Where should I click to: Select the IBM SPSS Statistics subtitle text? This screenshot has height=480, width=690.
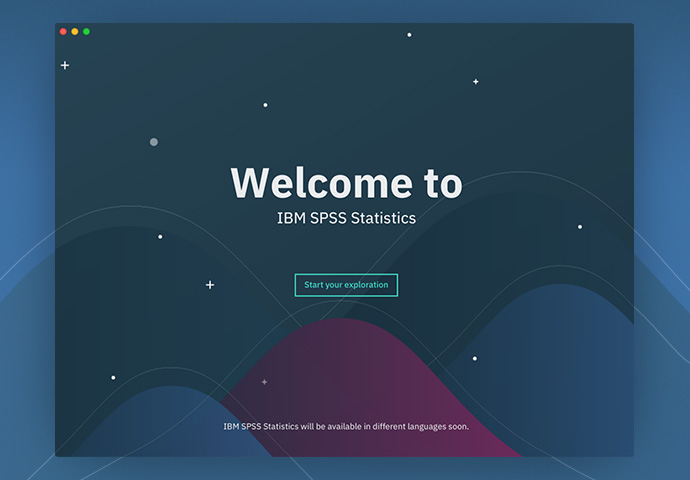pos(346,217)
